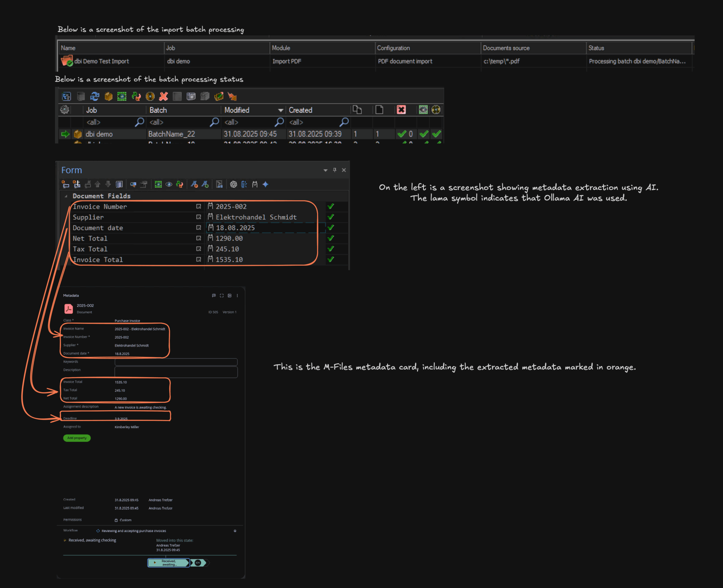This screenshot has height=588, width=723.
Task: Click the Ollama llama icon in Form toolbar
Action: click(255, 184)
